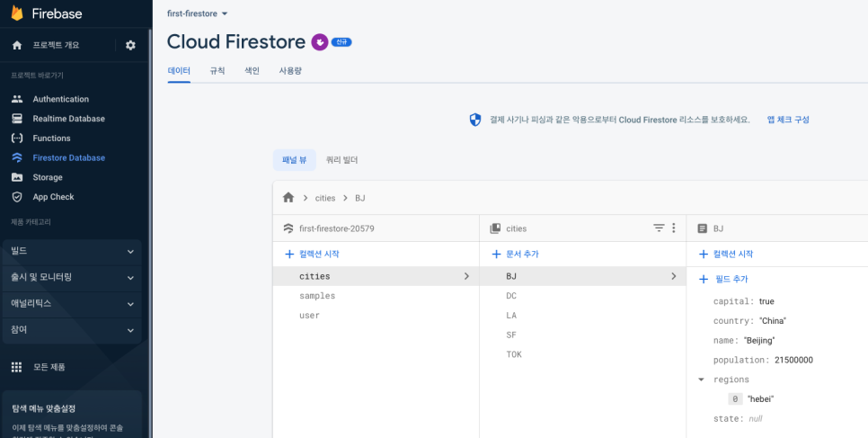Image resolution: width=868 pixels, height=438 pixels.
Task: Click the App Check shield icon
Action: 17,197
